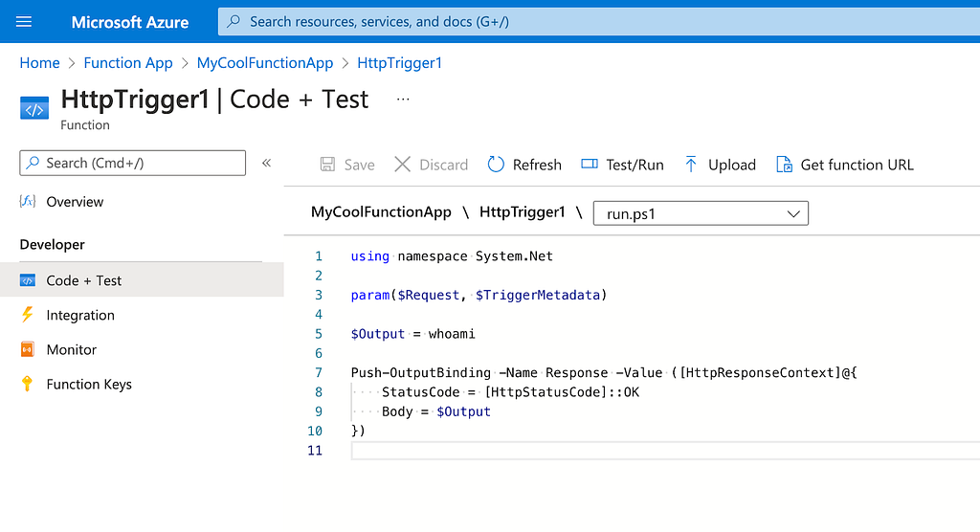The image size is (980, 532).
Task: Click the Discard X icon
Action: pos(403,165)
